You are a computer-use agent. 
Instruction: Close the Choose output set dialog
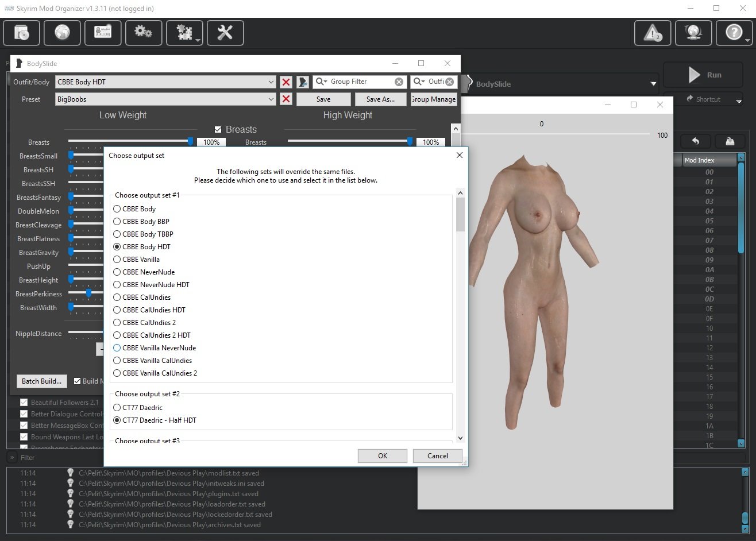click(x=459, y=155)
